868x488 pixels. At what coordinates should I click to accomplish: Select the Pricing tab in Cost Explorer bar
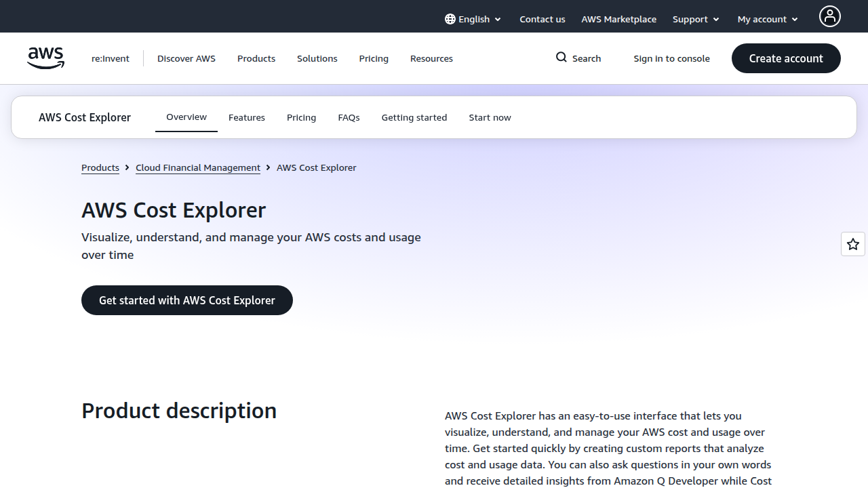302,117
